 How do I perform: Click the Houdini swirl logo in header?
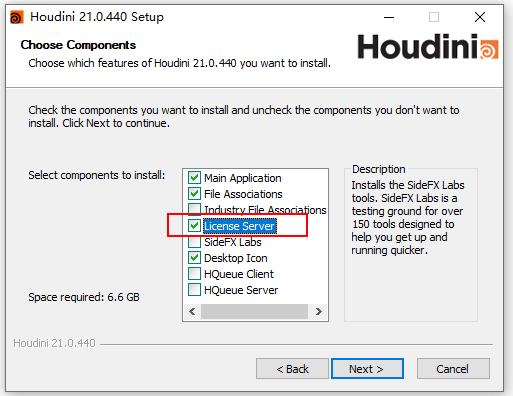[489, 49]
